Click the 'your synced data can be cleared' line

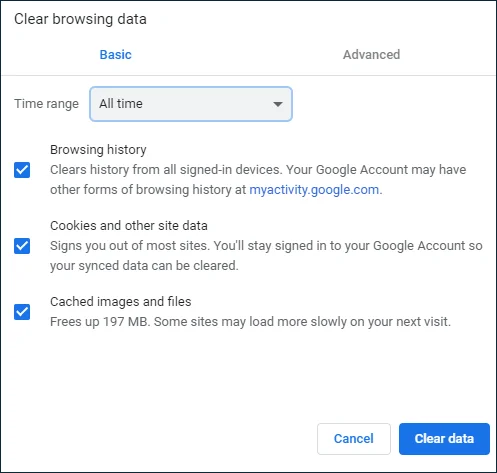click(x=144, y=266)
